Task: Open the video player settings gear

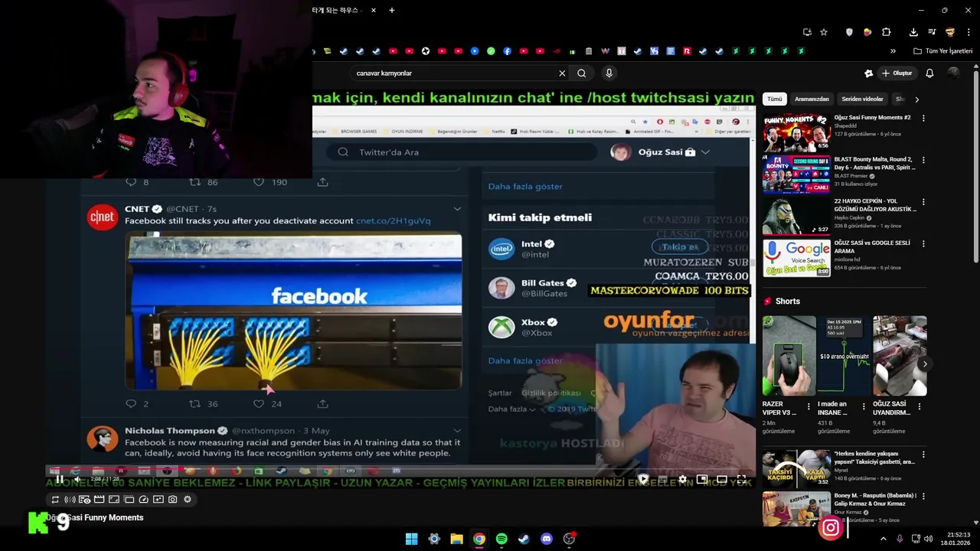Action: pyautogui.click(x=682, y=480)
